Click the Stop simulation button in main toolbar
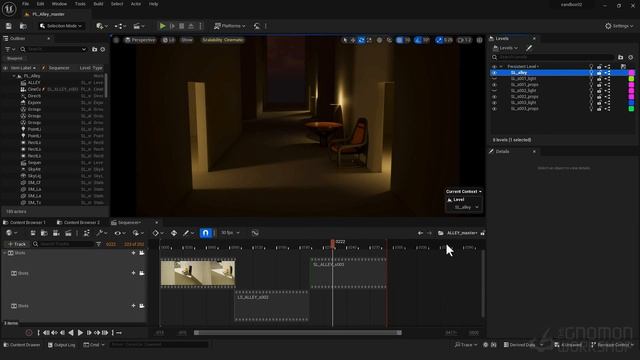Screen dimensions: 640x360 click(x=182, y=26)
